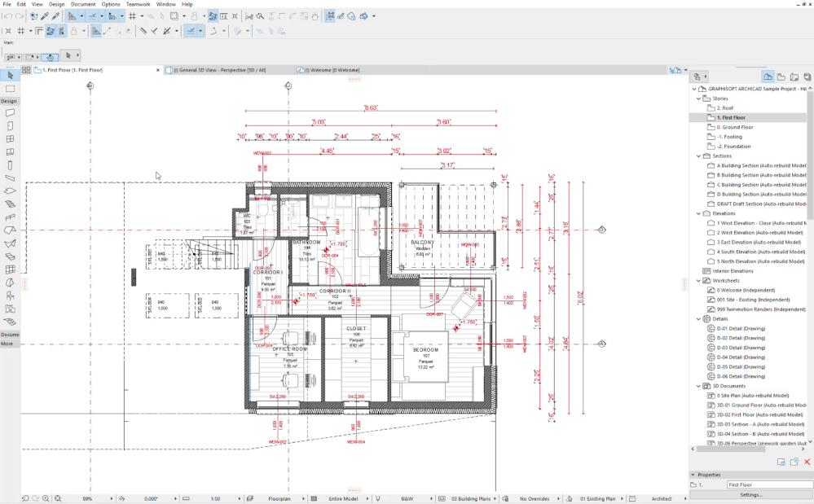
Task: Collapse the Stories tree node
Action: coord(699,99)
